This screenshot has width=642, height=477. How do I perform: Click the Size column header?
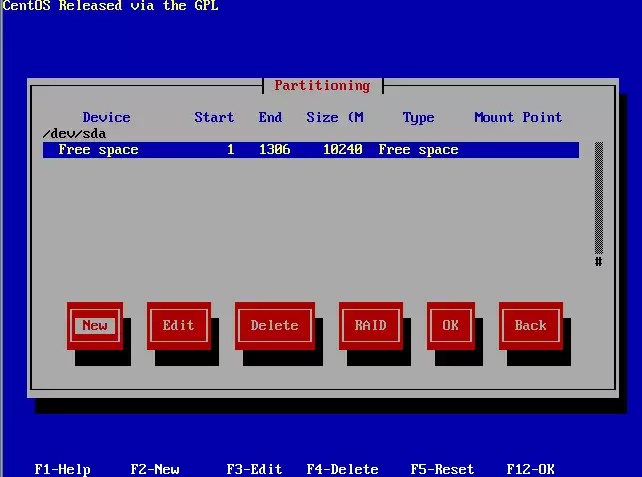(x=335, y=118)
